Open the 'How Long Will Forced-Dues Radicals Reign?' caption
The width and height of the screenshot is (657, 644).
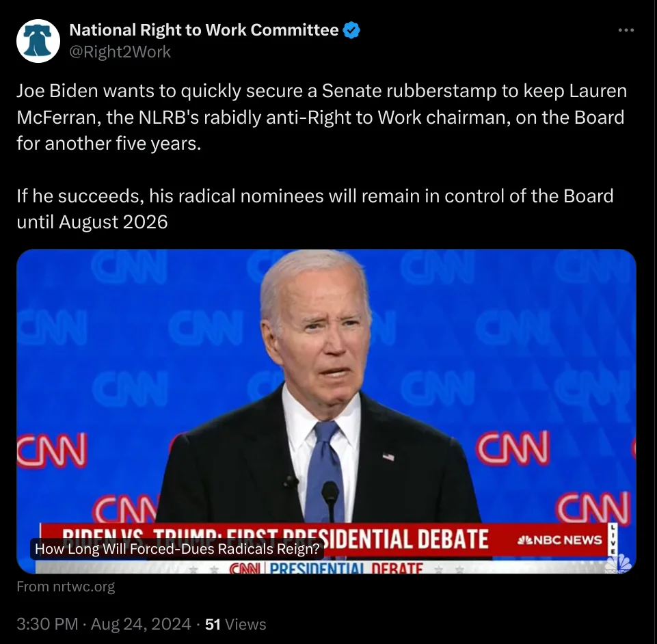[x=177, y=549]
